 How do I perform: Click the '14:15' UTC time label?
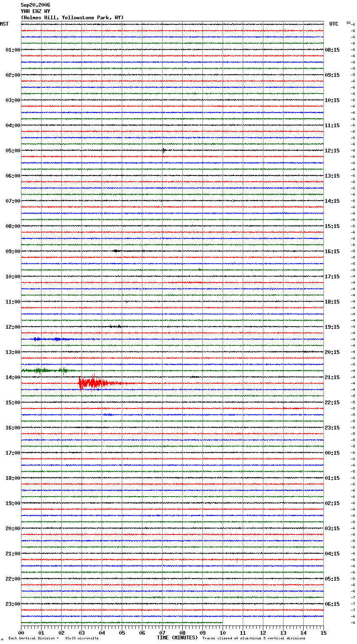coord(332,201)
